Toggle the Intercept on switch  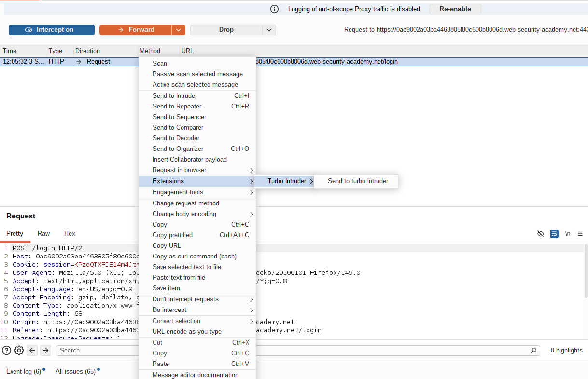tap(52, 30)
